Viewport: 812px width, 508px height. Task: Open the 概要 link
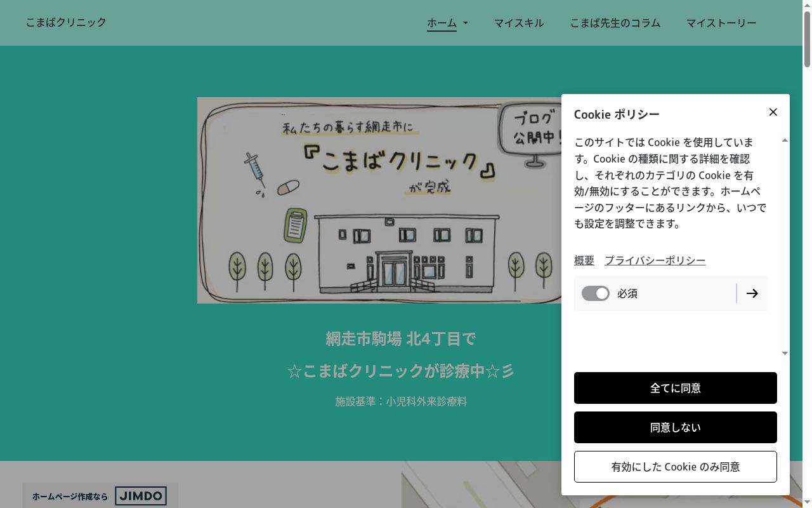point(584,260)
